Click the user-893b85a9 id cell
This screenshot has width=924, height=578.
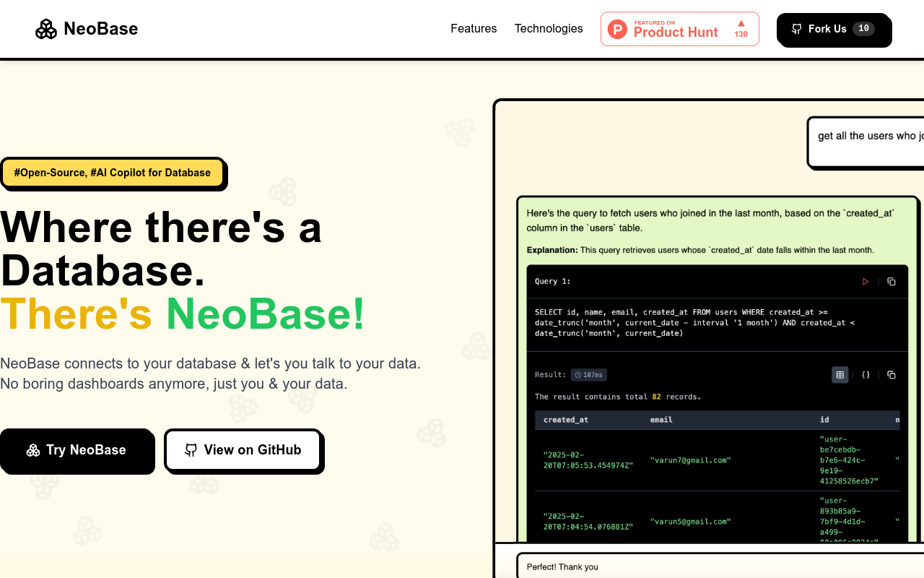(x=849, y=521)
